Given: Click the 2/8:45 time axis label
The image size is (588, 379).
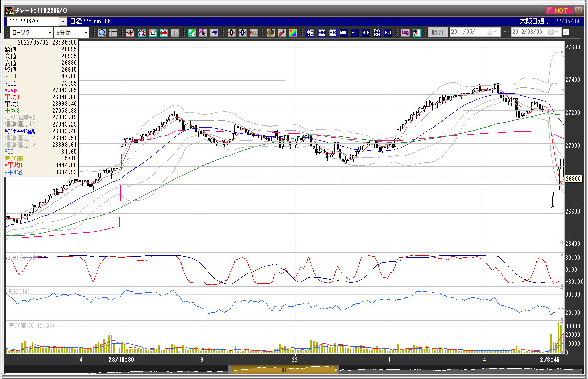Looking at the screenshot, I should [550, 359].
